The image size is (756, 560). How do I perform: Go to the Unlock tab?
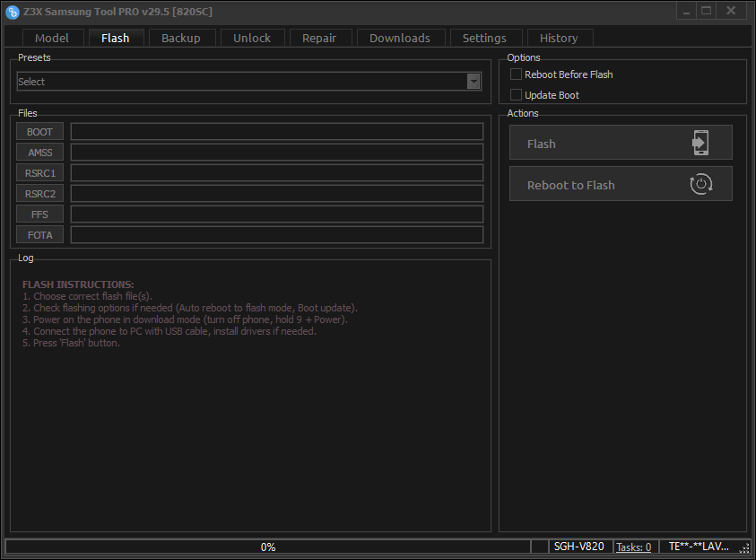252,38
